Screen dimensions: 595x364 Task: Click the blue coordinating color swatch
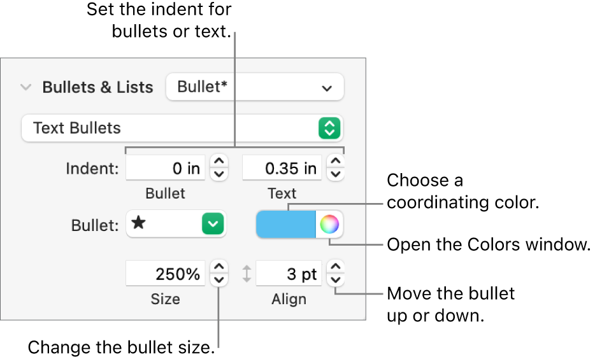[286, 225]
